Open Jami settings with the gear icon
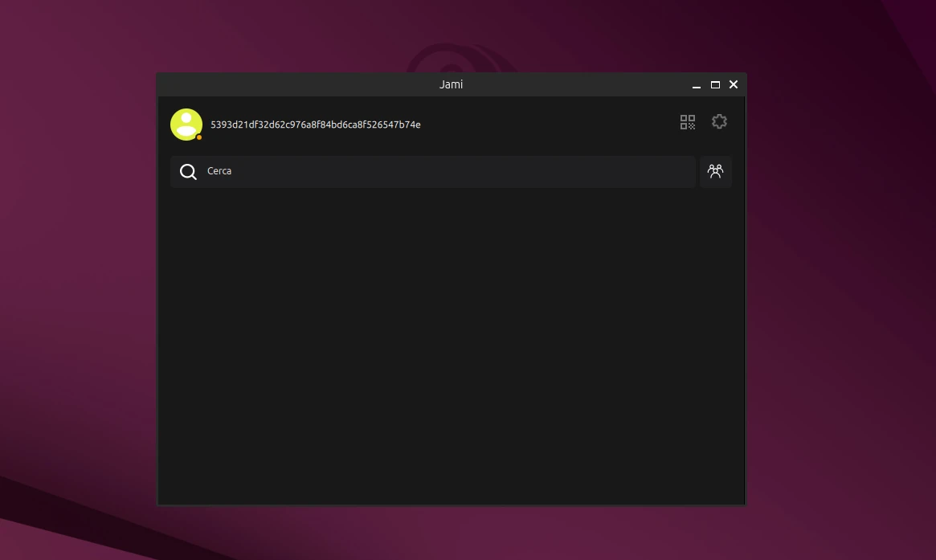Image resolution: width=936 pixels, height=560 pixels. point(719,121)
